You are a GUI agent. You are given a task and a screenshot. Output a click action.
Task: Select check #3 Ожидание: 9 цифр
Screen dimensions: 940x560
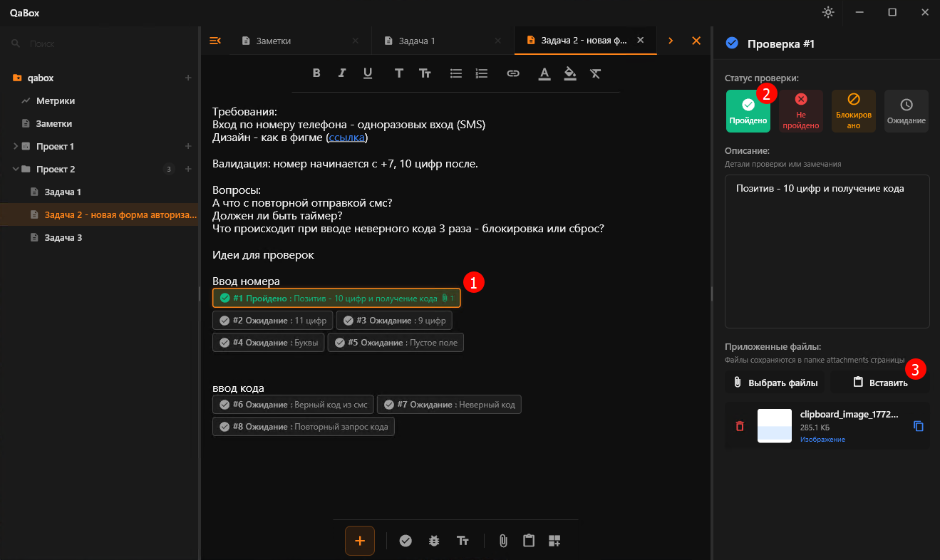click(x=394, y=321)
